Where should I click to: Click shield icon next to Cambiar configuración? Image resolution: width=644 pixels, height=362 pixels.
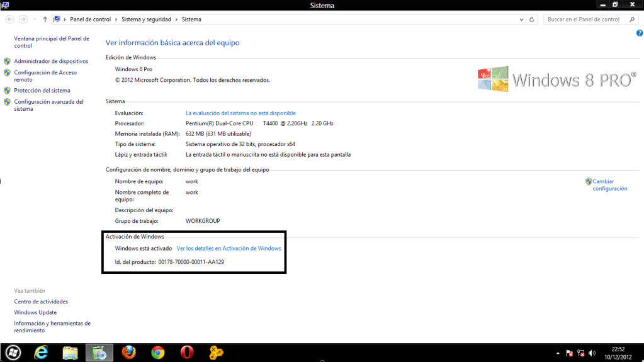589,181
